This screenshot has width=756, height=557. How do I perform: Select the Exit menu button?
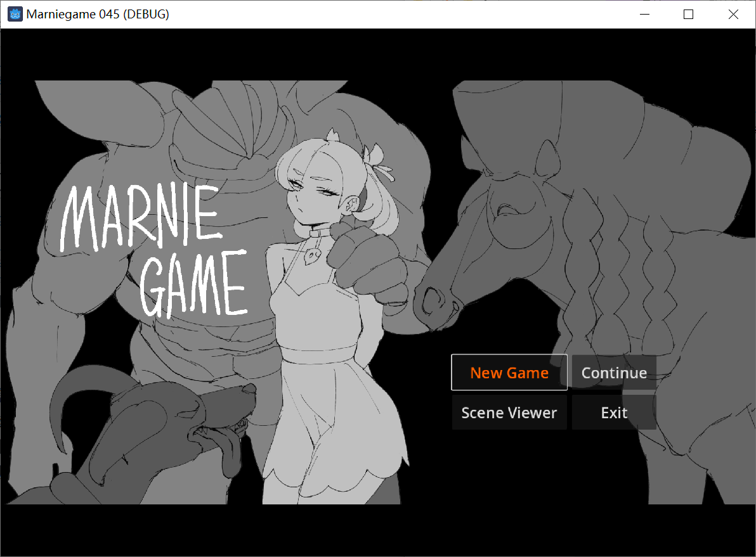click(x=614, y=413)
